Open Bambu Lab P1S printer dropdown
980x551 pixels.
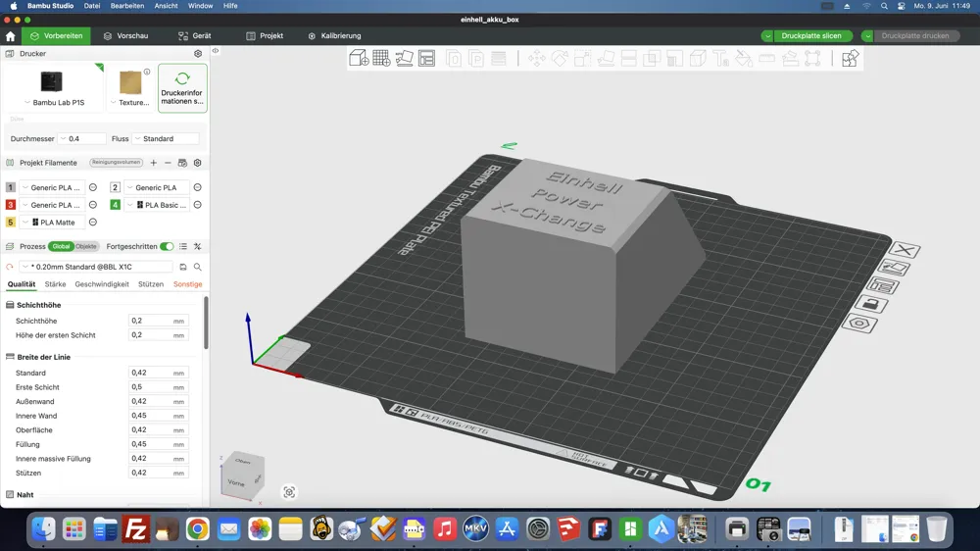pos(54,103)
